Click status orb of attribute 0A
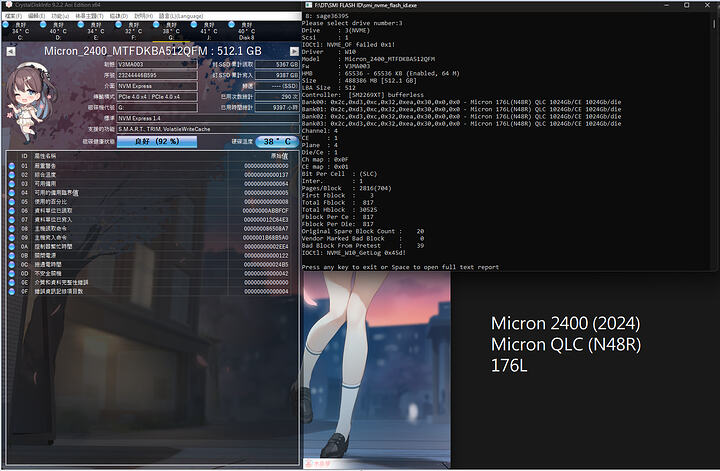 12,247
